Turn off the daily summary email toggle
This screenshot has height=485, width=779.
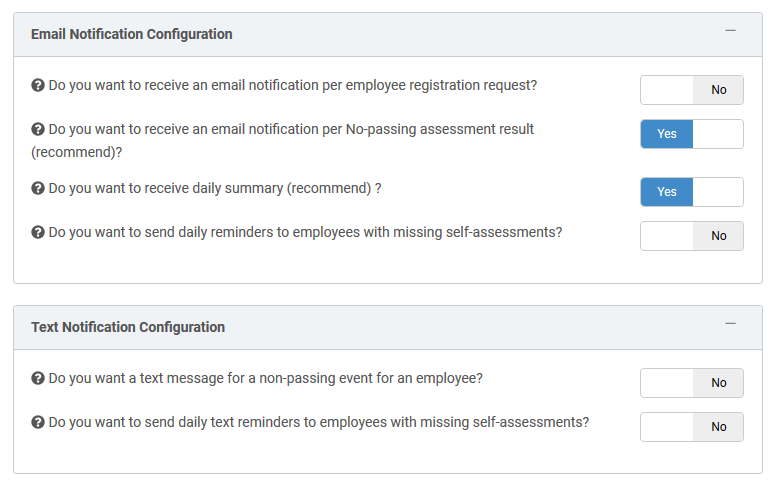pyautogui.click(x=692, y=192)
